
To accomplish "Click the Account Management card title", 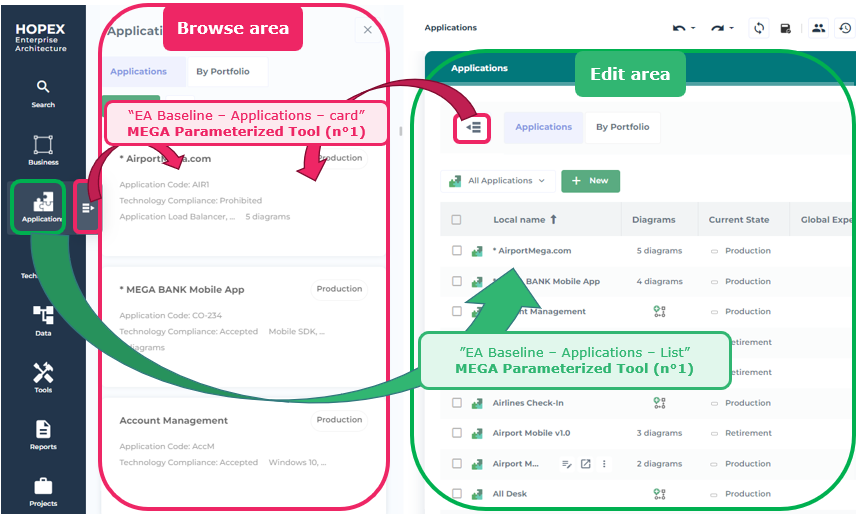I will click(174, 421).
